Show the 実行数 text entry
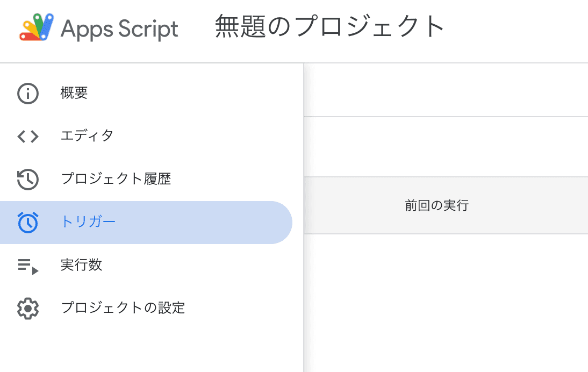This screenshot has width=588, height=372. click(81, 265)
